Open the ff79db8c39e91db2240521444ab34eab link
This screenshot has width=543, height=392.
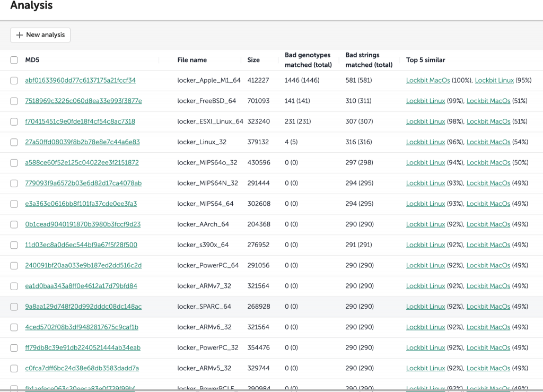[x=83, y=347]
